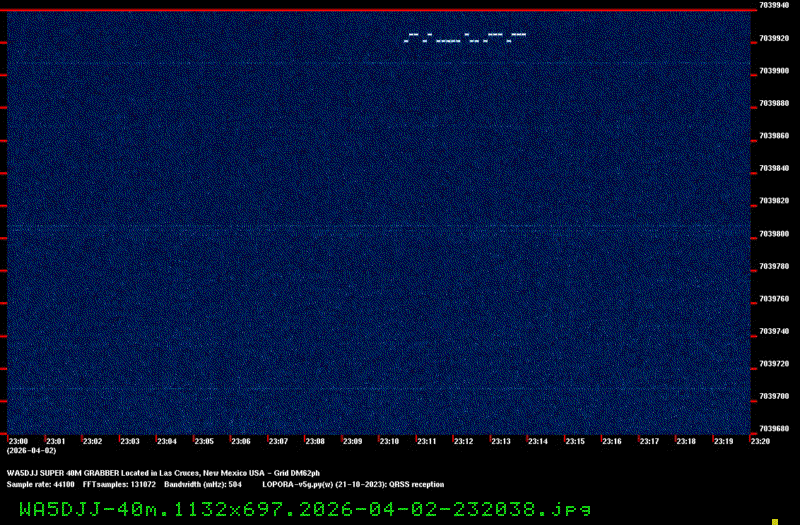Click the 7039860 frequency label
Viewport: 800px width, 525px height.
click(774, 136)
